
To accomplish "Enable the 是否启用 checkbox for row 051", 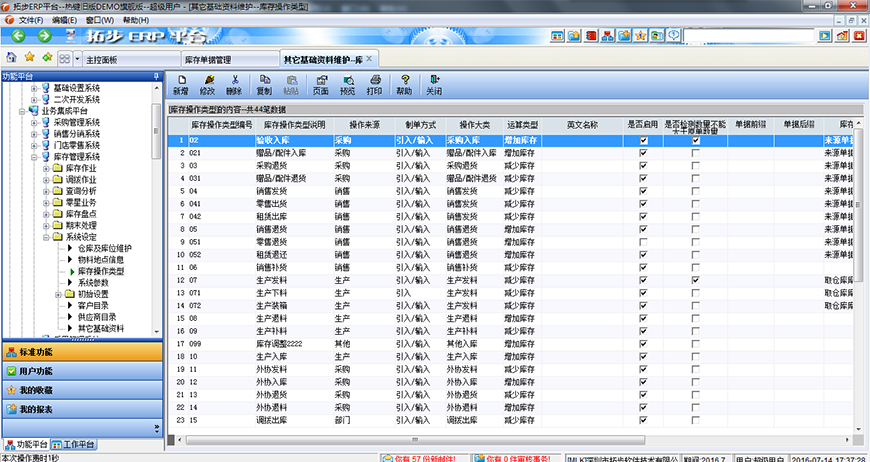I will [x=644, y=242].
